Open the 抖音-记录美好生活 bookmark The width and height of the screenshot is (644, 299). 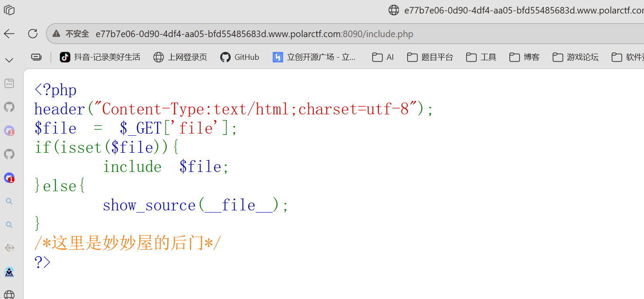pos(100,57)
